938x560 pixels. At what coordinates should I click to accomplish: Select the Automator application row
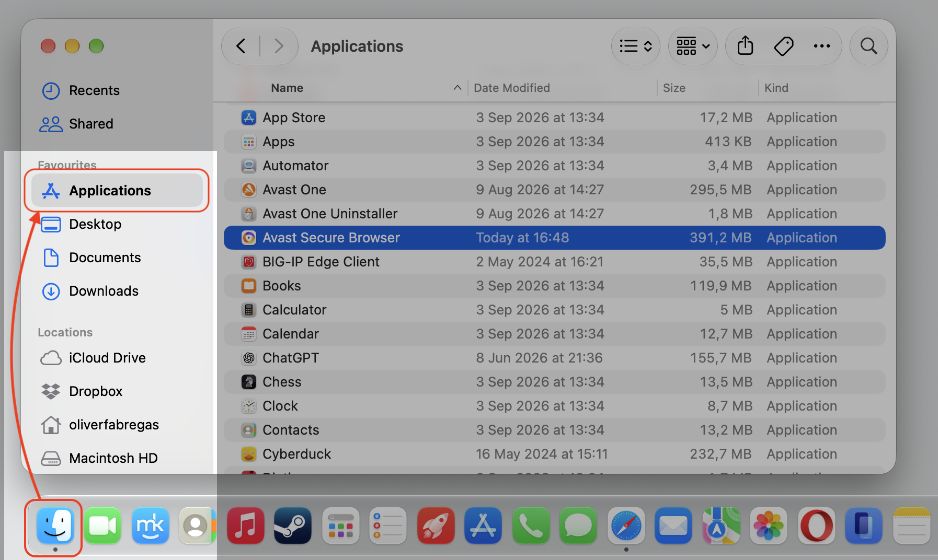555,166
